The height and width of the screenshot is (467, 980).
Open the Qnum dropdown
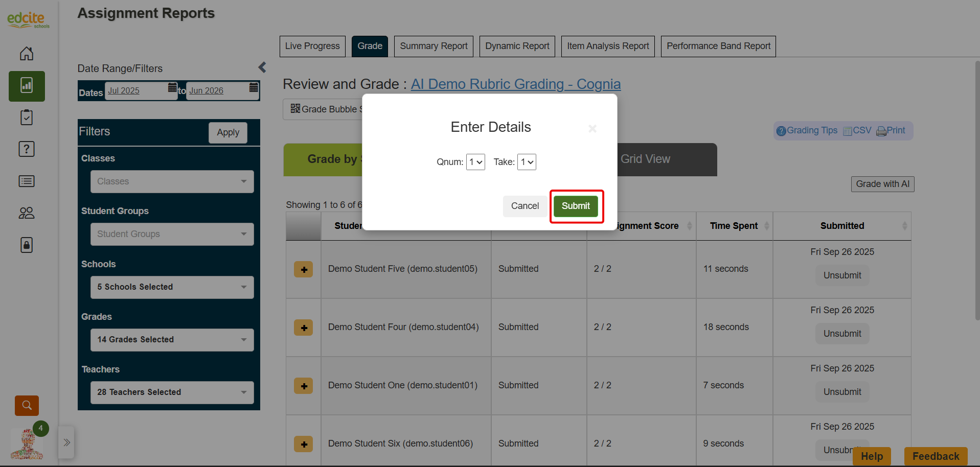[x=475, y=162]
